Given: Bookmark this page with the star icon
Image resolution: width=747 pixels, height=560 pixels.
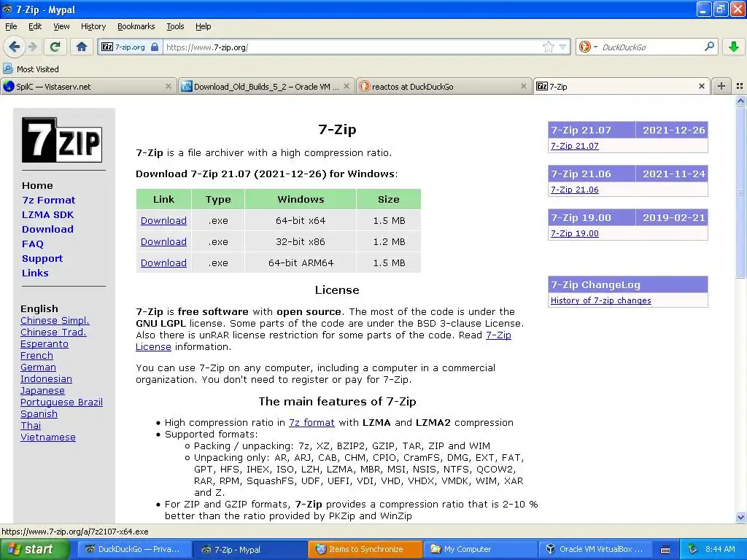Looking at the screenshot, I should pos(549,47).
